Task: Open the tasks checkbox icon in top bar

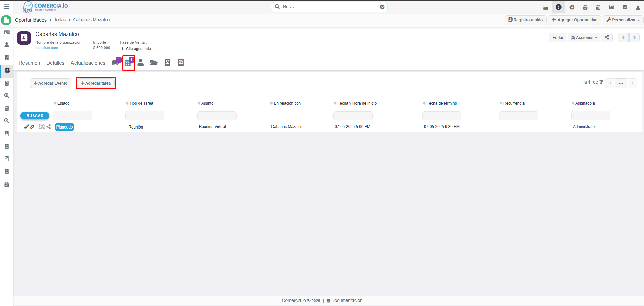Action: click(x=625, y=7)
